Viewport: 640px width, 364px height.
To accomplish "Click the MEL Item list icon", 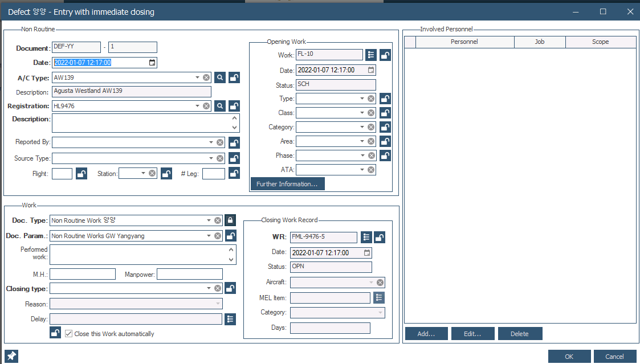I will click(x=379, y=297).
